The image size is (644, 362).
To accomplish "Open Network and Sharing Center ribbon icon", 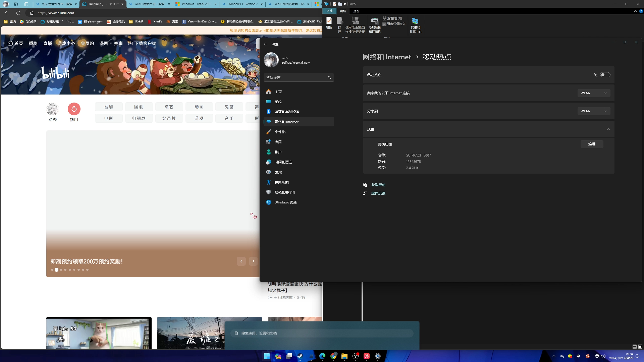I will (415, 25).
